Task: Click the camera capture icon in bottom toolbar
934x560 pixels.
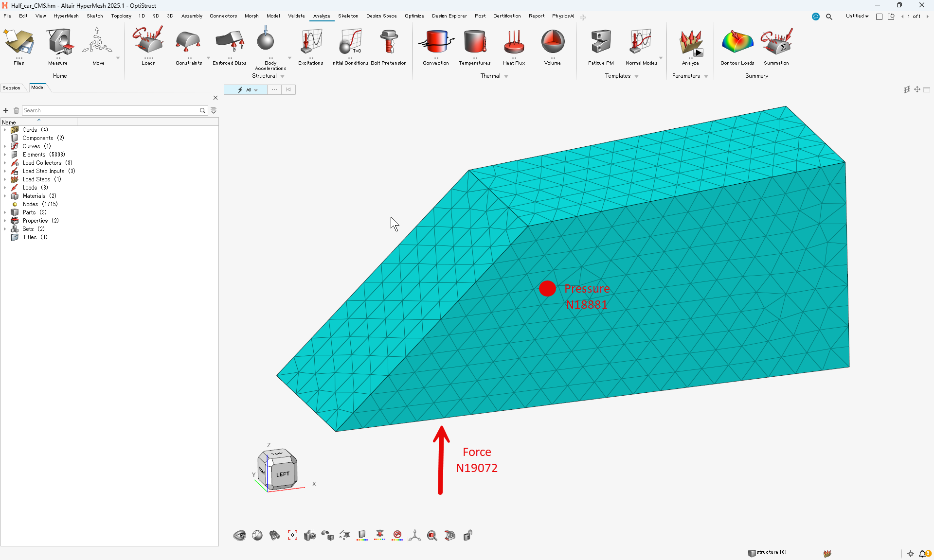Action: pyautogui.click(x=310, y=535)
